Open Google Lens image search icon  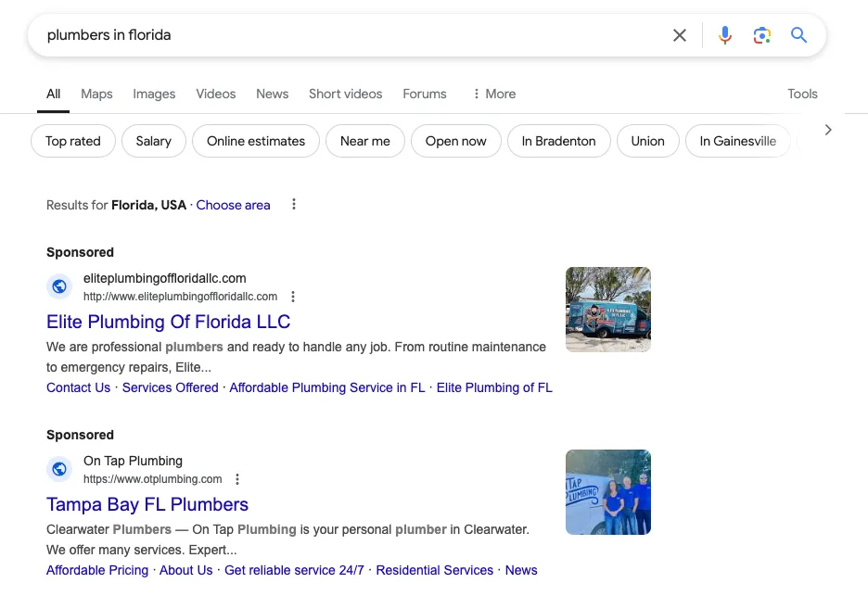point(761,35)
